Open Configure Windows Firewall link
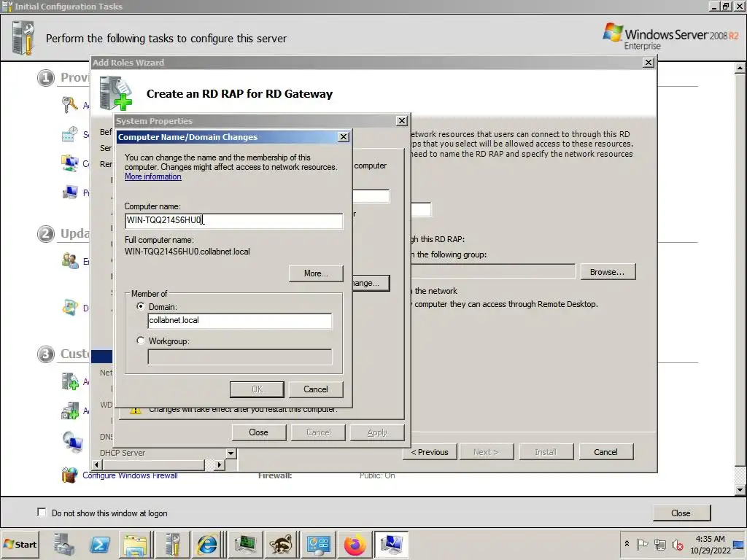This screenshot has height=560, width=747. click(x=130, y=475)
